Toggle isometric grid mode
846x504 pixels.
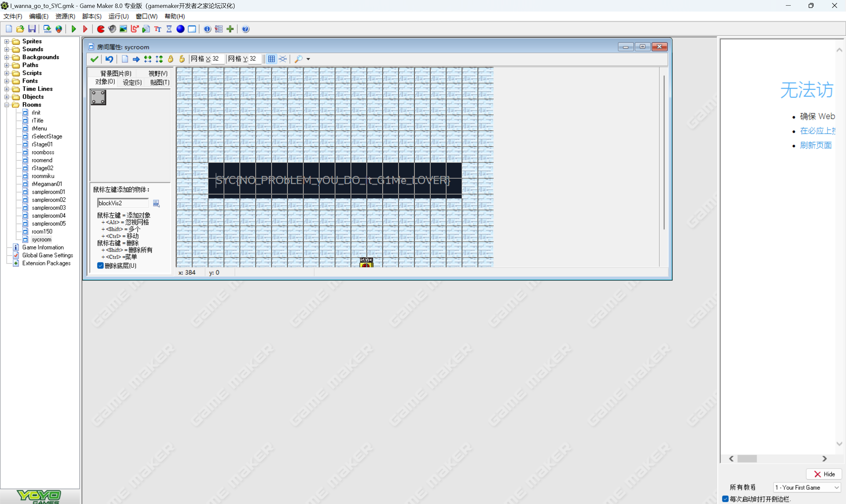(283, 59)
